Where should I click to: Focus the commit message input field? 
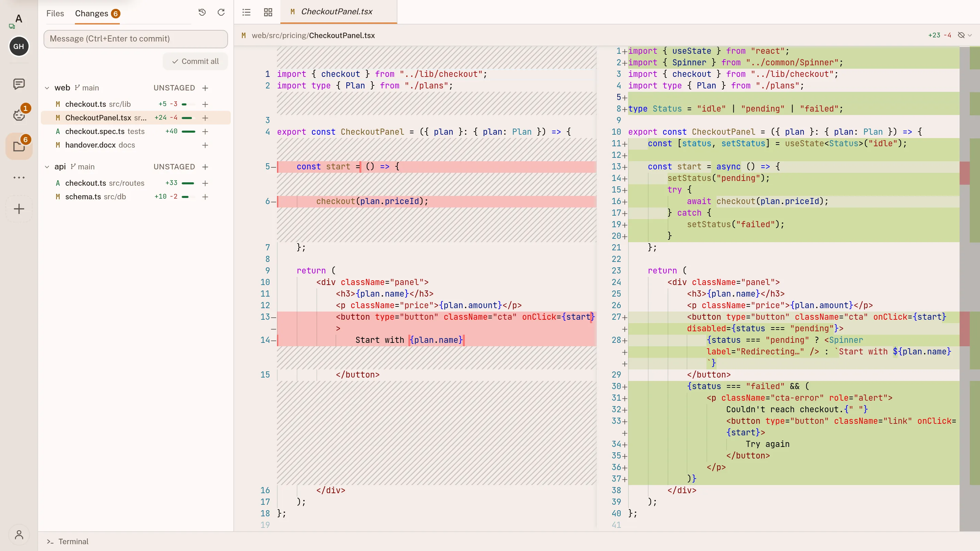tap(136, 39)
